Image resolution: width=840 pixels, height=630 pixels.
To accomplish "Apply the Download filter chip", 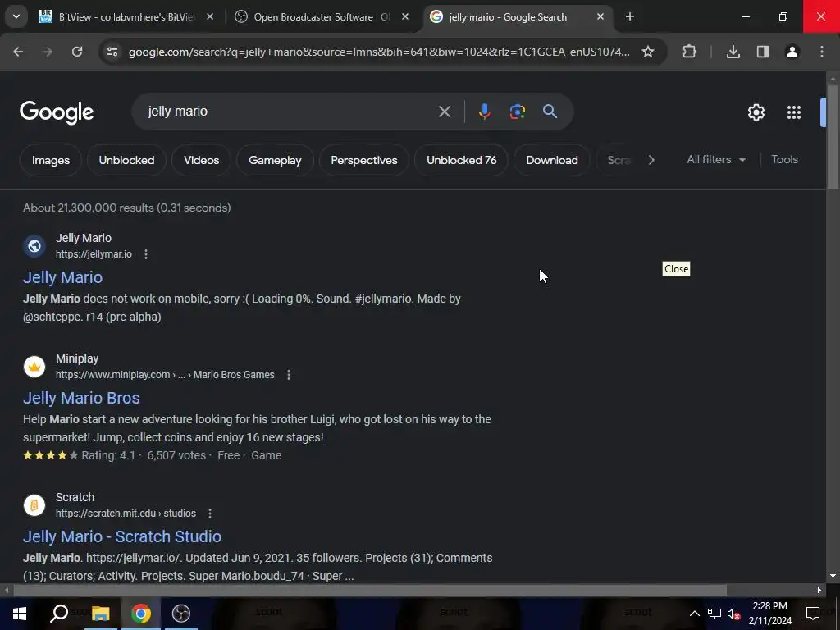I will (552, 160).
